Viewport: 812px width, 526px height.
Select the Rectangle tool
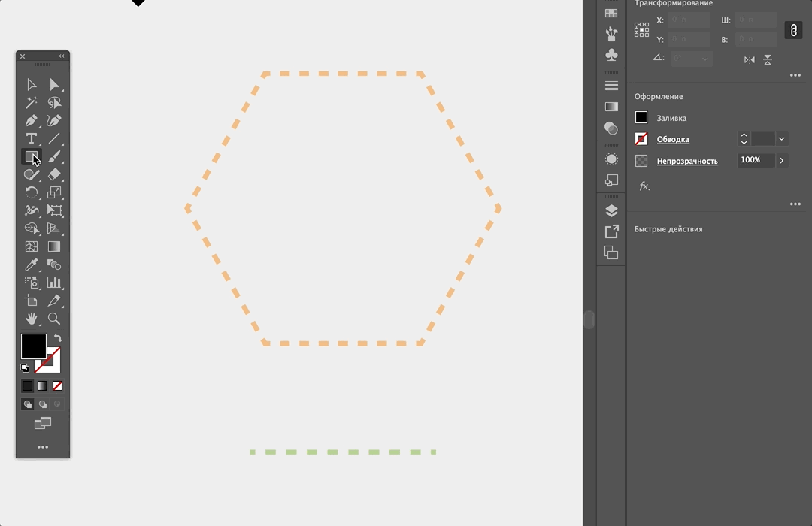pos(31,156)
